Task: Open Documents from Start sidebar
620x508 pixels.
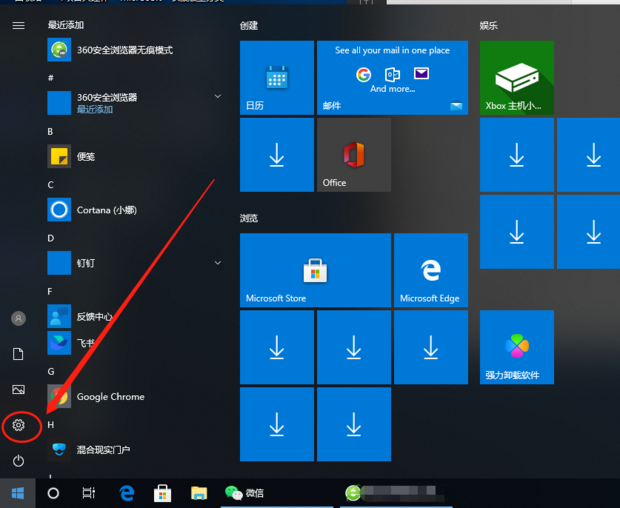Action: pos(18,354)
